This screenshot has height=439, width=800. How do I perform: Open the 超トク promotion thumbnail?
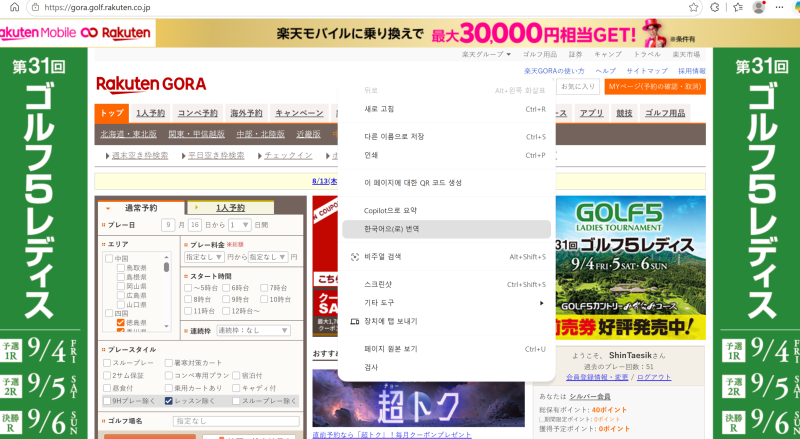(418, 398)
